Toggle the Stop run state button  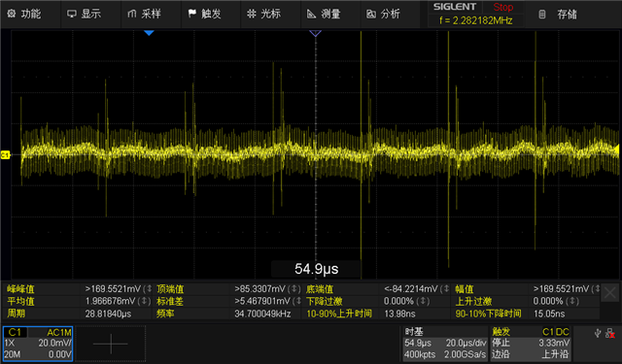503,7
